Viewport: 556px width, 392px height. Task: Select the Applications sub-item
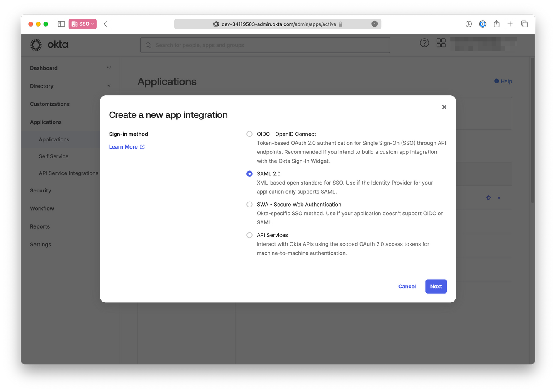pos(54,139)
